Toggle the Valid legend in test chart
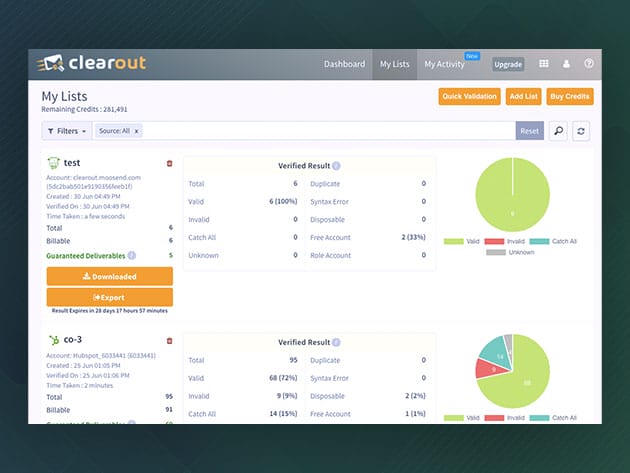 point(456,241)
